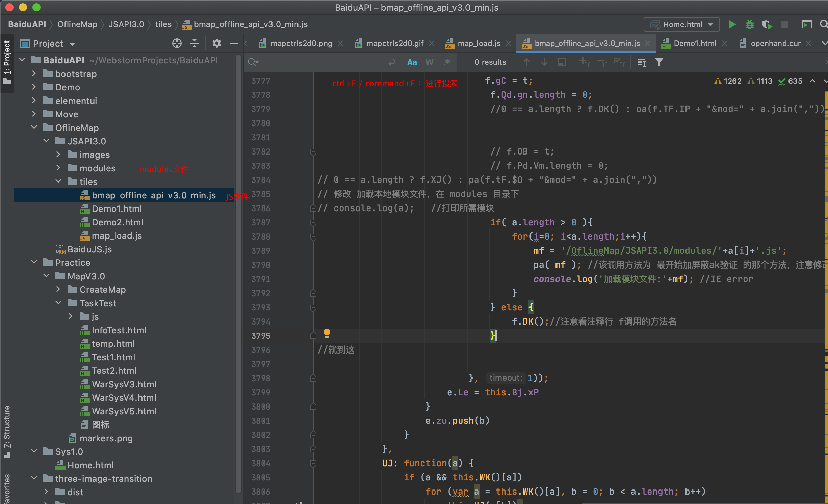Image resolution: width=828 pixels, height=504 pixels.
Task: Run with coverage shield icon
Action: (767, 25)
